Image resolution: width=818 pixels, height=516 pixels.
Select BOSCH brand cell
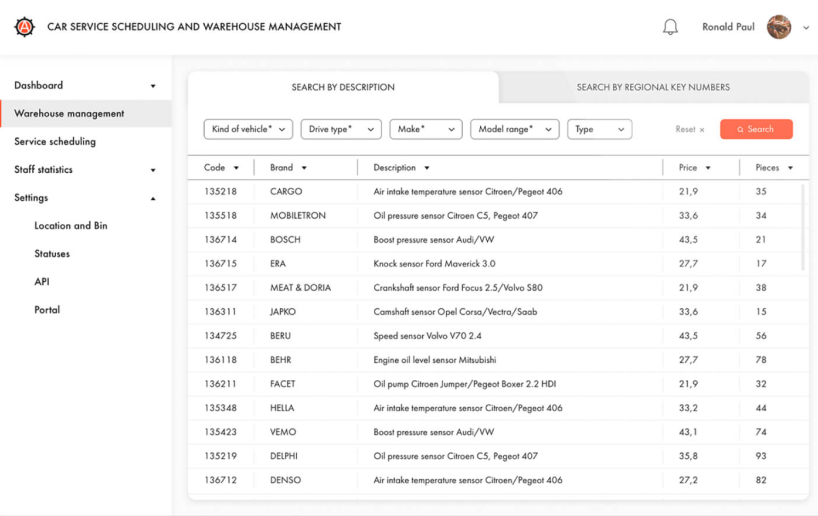click(x=285, y=239)
